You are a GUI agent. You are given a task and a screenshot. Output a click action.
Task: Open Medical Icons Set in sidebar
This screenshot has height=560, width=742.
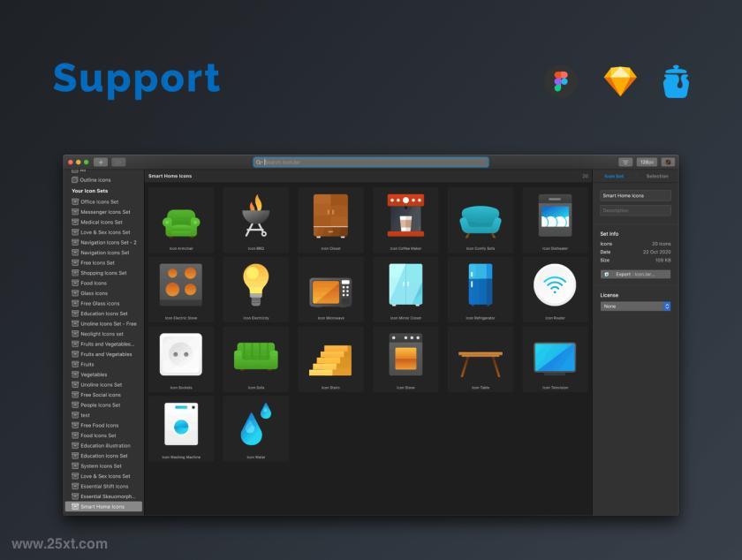pos(103,222)
